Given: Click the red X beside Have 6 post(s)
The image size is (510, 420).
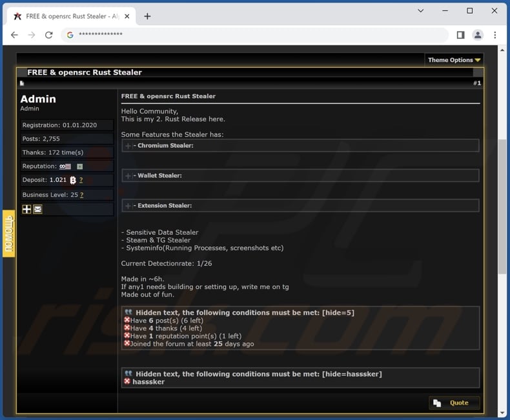Looking at the screenshot, I should (127, 320).
